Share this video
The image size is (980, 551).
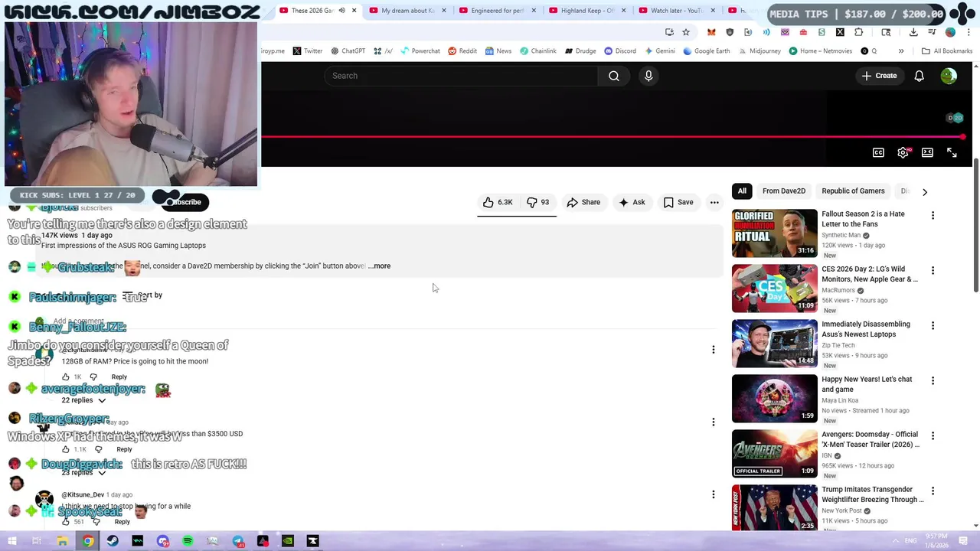pos(583,202)
